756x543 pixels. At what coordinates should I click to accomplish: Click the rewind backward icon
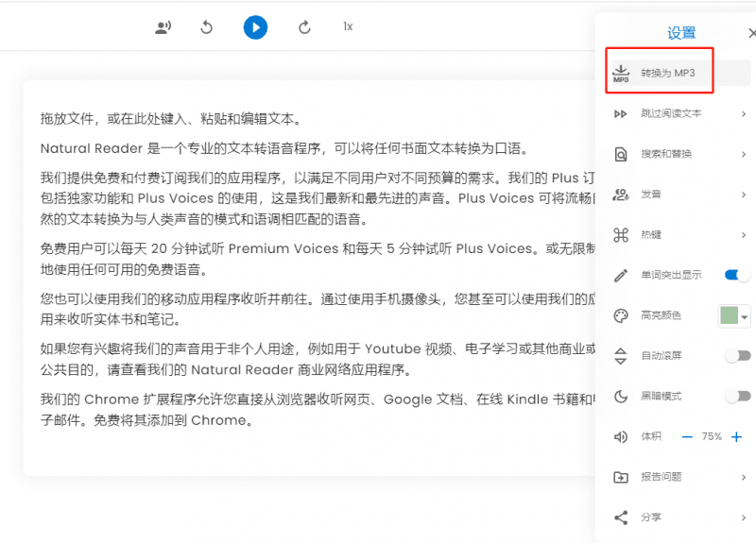pyautogui.click(x=207, y=27)
